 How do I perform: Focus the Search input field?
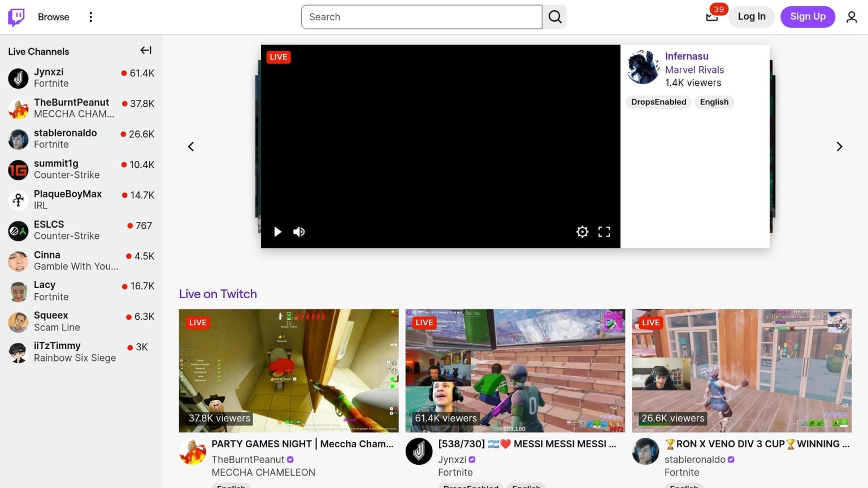click(x=422, y=17)
